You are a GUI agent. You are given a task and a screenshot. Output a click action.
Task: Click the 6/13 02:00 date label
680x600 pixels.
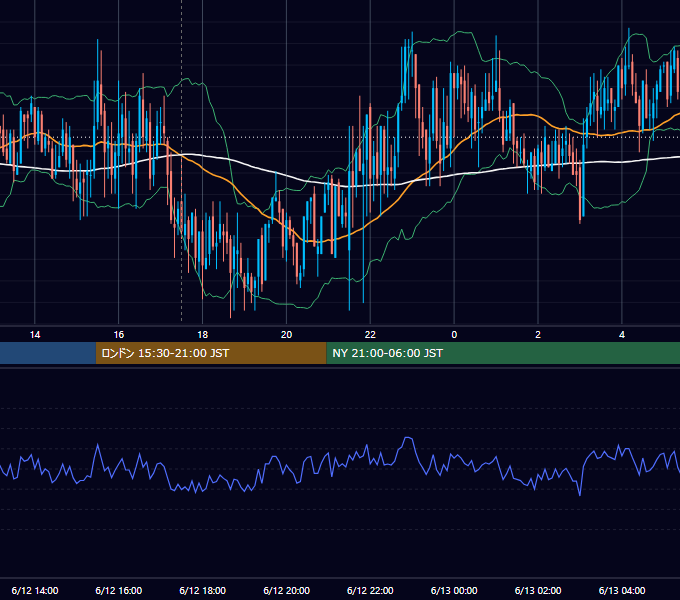point(538,590)
